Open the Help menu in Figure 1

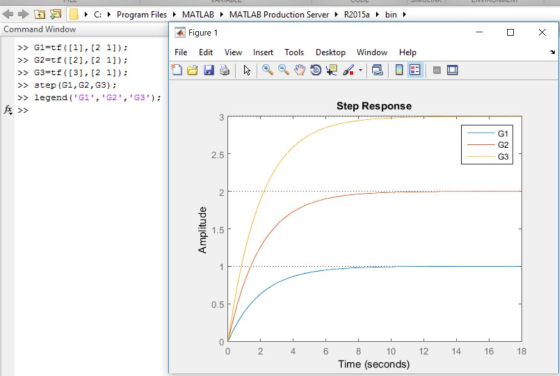(x=408, y=52)
